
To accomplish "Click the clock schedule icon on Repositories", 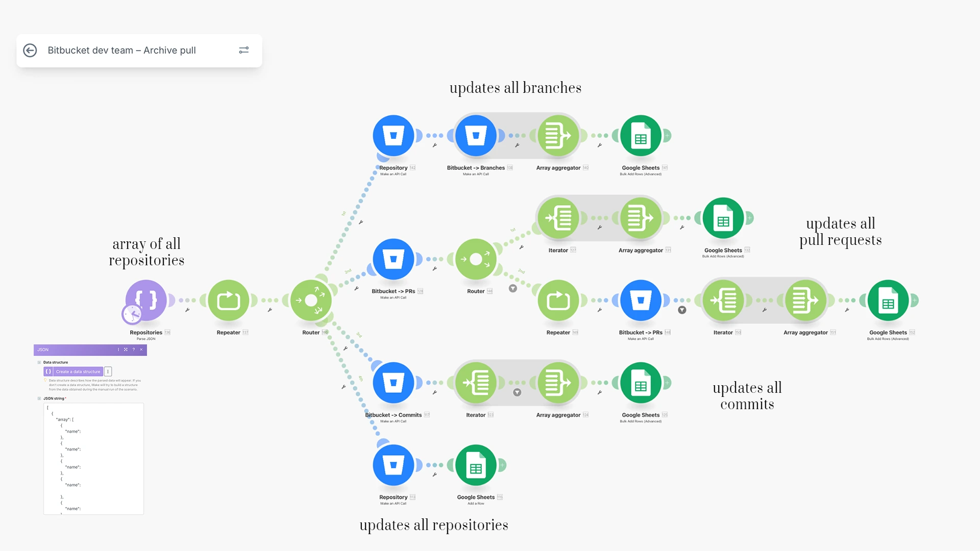I will coord(132,314).
